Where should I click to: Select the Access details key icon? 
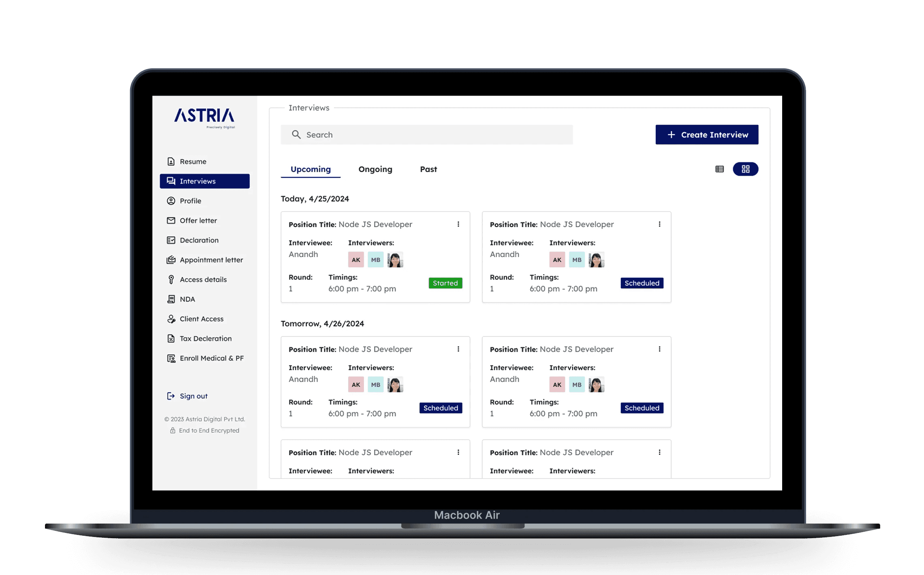coord(171,279)
